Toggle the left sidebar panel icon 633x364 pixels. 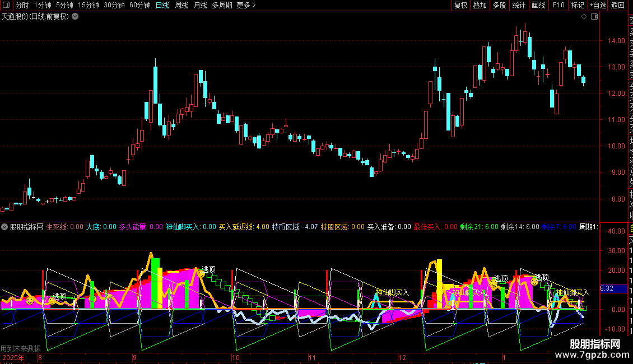(6, 5)
